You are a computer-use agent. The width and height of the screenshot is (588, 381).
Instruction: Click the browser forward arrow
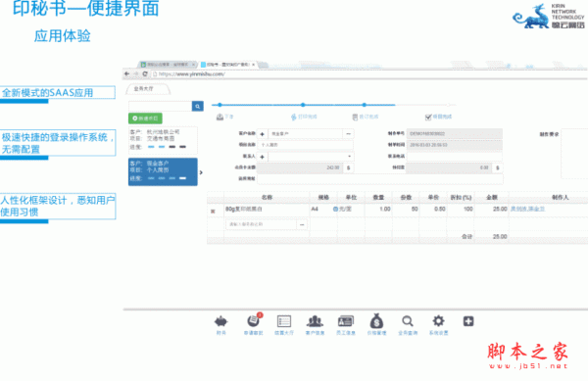[136, 73]
